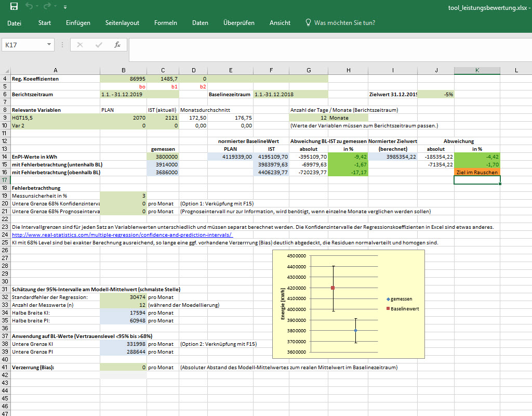Select row 14 header

pyautogui.click(x=5, y=157)
